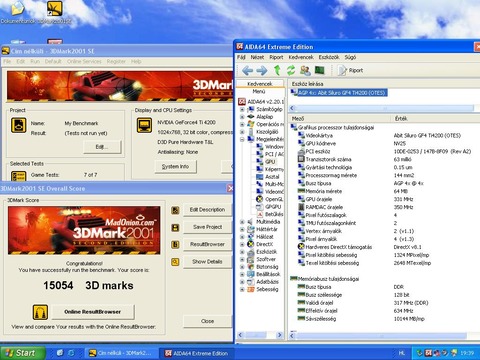Click the HU language indicator in taskbar
The height and width of the screenshot is (360, 480).
[402, 353]
